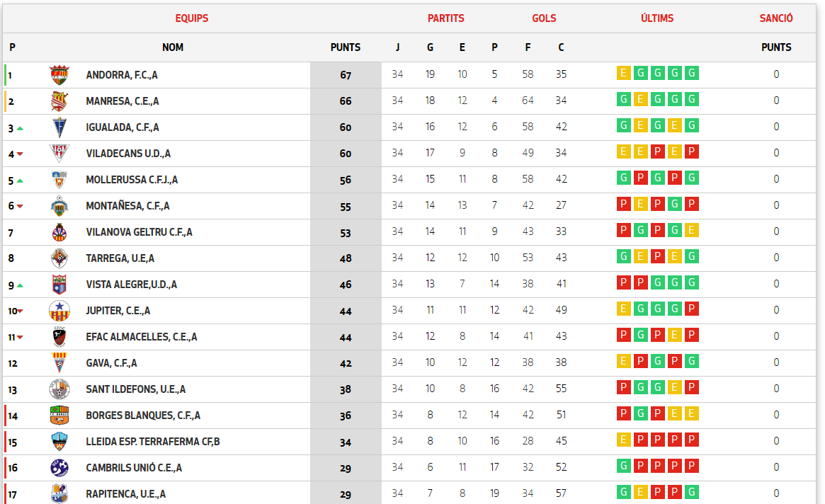Click the EQUIPS header label
This screenshot has width=825, height=504.
[191, 18]
